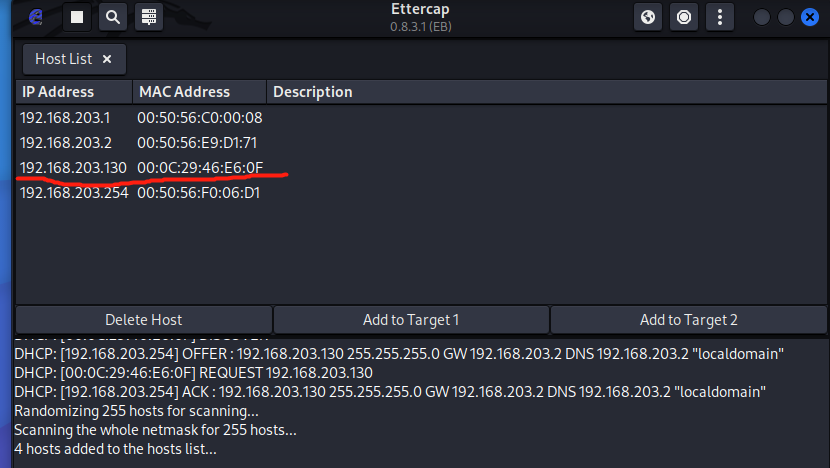The height and width of the screenshot is (468, 830).
Task: Close the Host List tab with x
Action: 107,59
